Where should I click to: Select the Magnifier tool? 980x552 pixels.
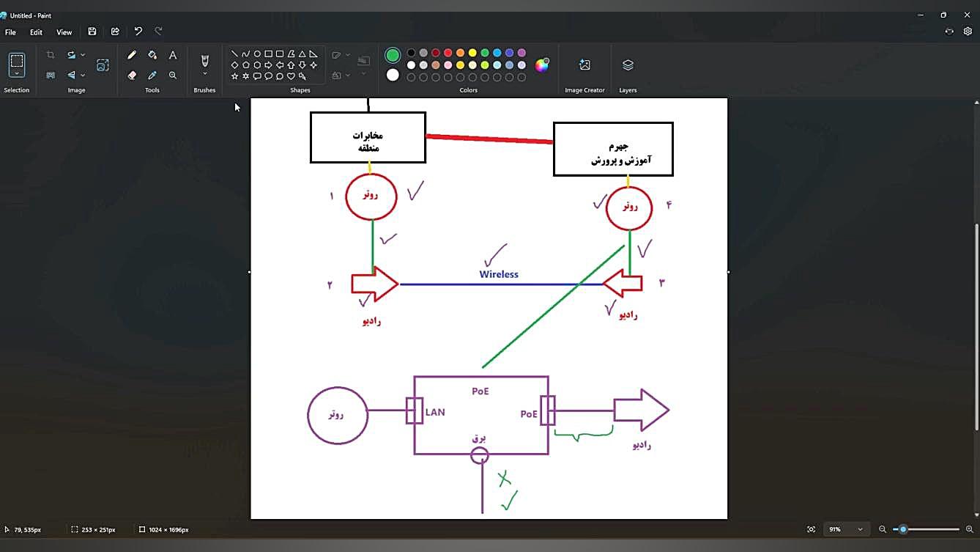[173, 75]
